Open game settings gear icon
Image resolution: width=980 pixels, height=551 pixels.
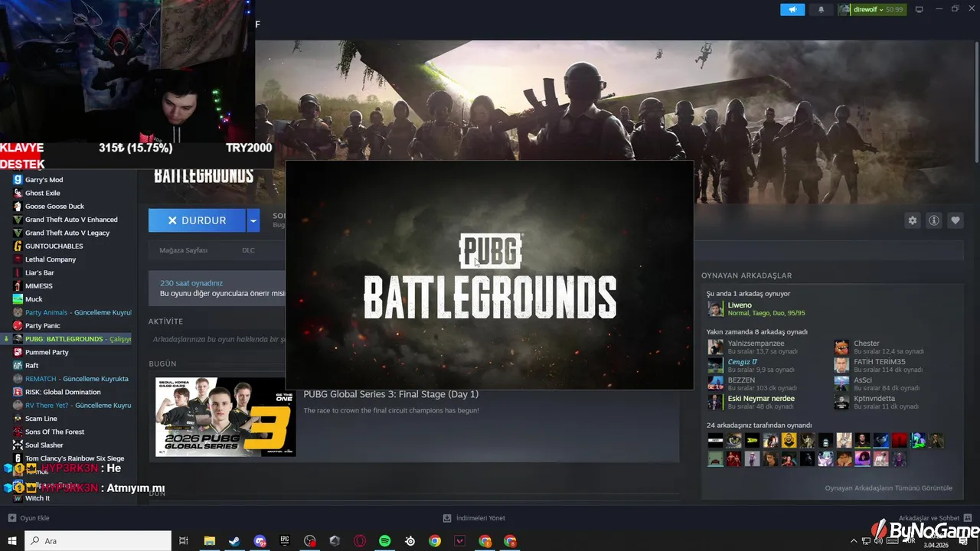point(912,220)
